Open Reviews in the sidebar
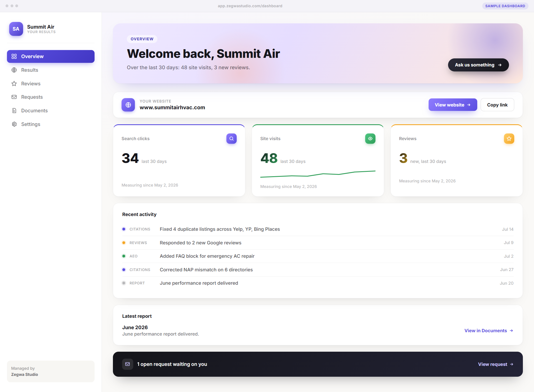The height and width of the screenshot is (392, 534). (51, 84)
